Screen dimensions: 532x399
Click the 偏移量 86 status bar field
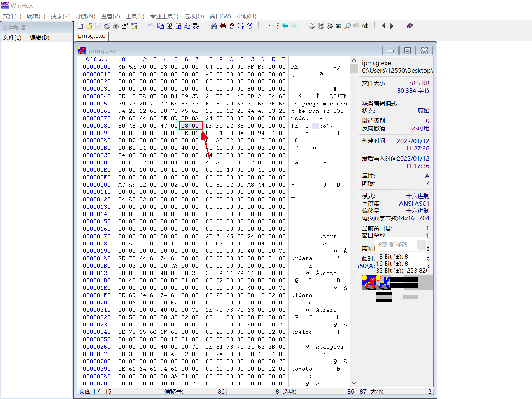195,392
